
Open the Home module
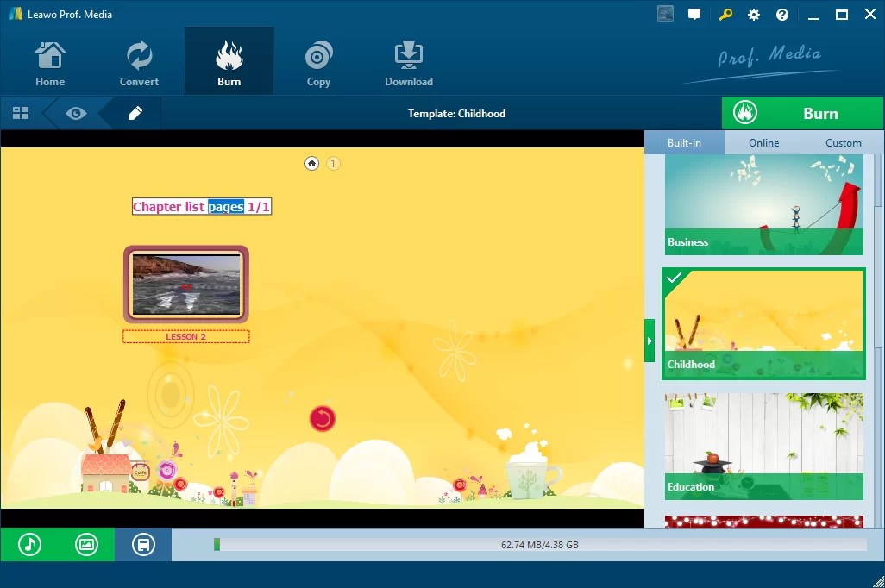50,63
